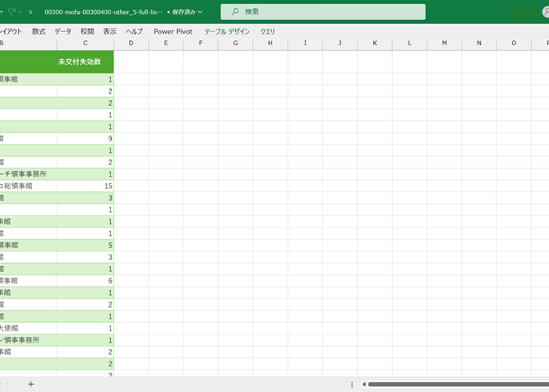Image resolution: width=549 pixels, height=392 pixels.
Task: Select column M header
Action: tap(444, 43)
